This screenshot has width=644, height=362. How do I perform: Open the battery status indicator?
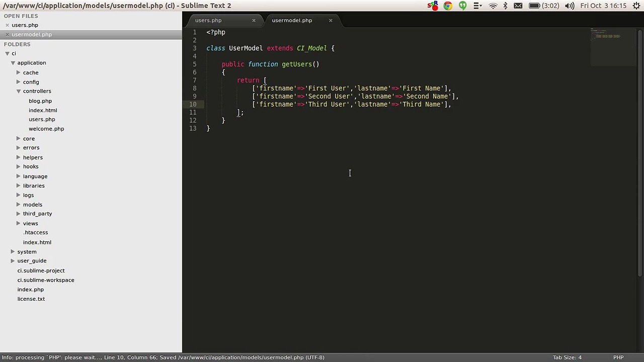tap(543, 6)
